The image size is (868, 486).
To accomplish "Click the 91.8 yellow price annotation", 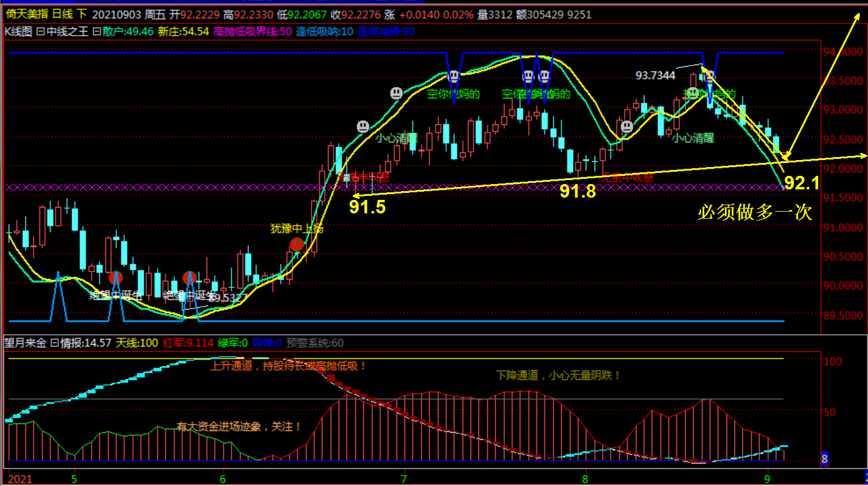I will 577,191.
